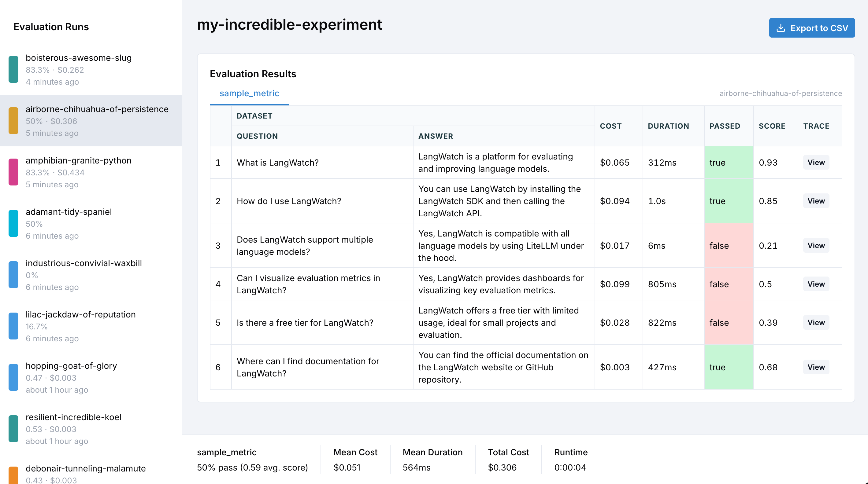Open the resilient-incredible-koel run
Viewport: 868px width, 484px height.
coord(91,429)
